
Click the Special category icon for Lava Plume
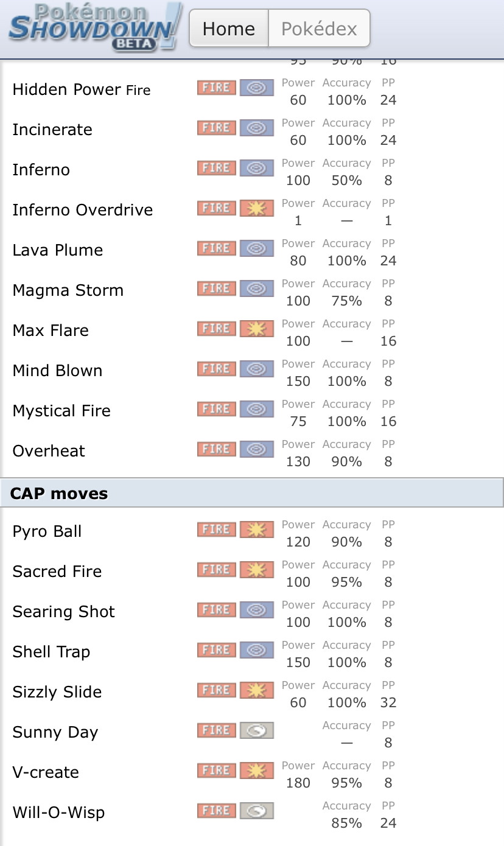click(x=257, y=248)
